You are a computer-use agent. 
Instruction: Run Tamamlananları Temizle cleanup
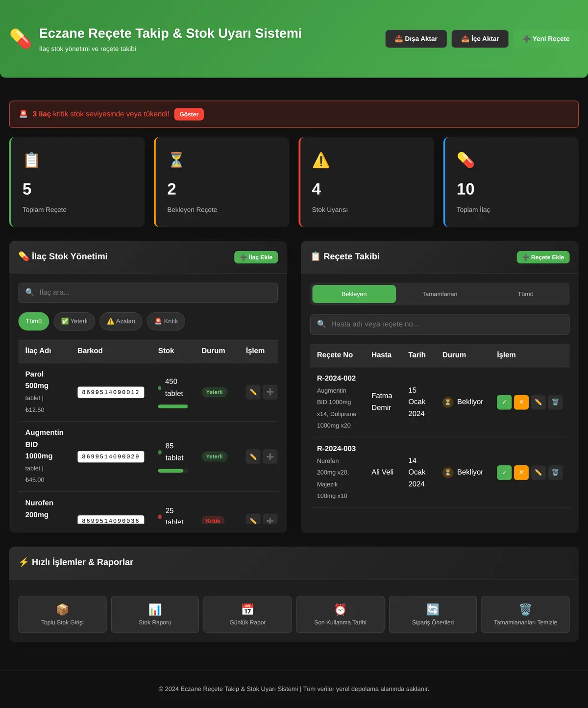[525, 614]
